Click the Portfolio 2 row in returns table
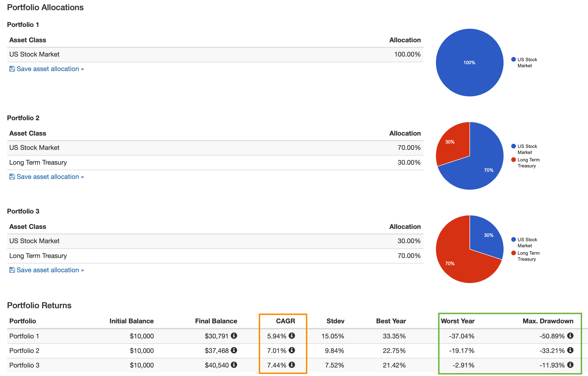This screenshot has width=588, height=376. click(x=24, y=351)
